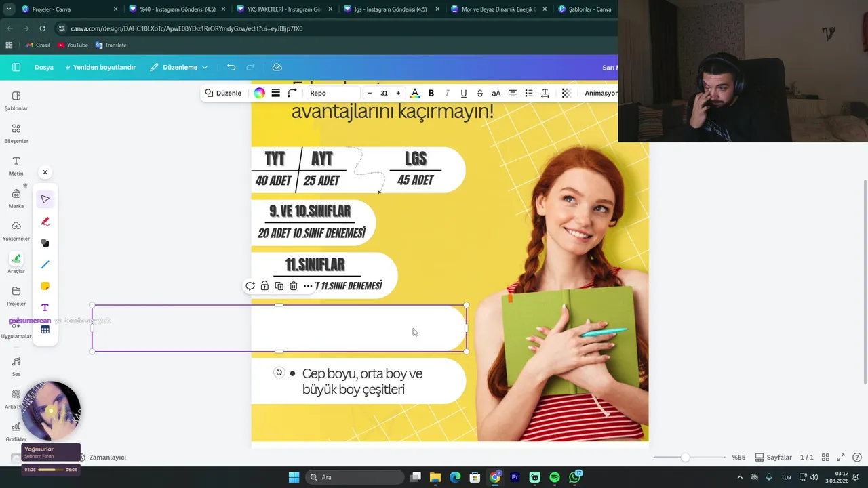Choose the red marker drawing tool
This screenshot has width=868, height=488.
(45, 221)
